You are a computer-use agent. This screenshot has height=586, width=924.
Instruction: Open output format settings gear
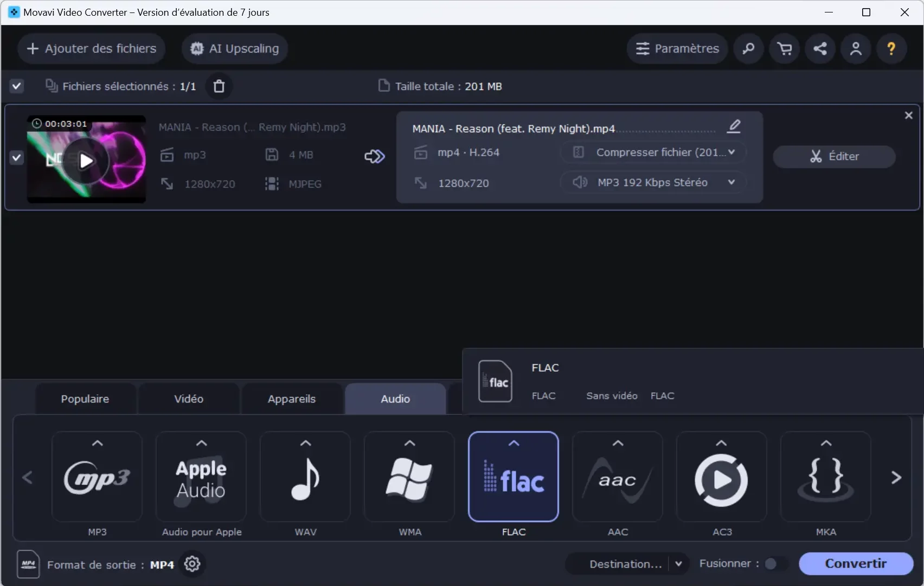(192, 564)
